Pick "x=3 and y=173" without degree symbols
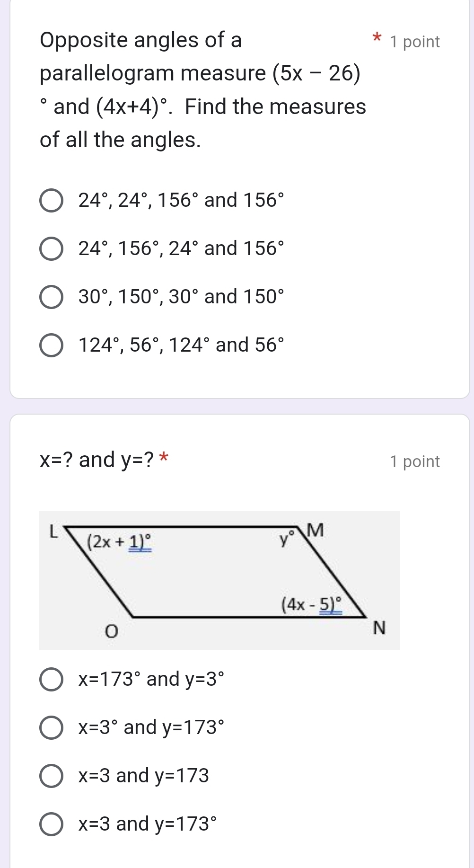This screenshot has width=474, height=868. pyautogui.click(x=51, y=776)
